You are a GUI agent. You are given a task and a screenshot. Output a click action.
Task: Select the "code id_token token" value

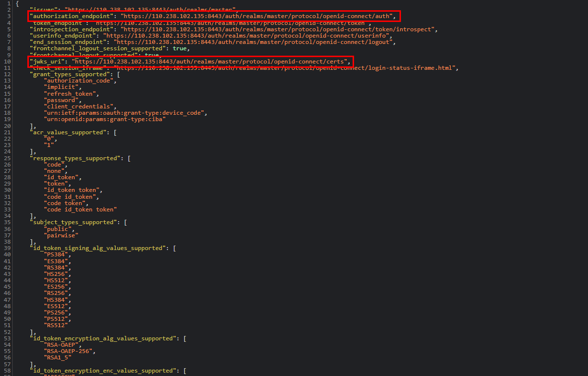pos(80,209)
